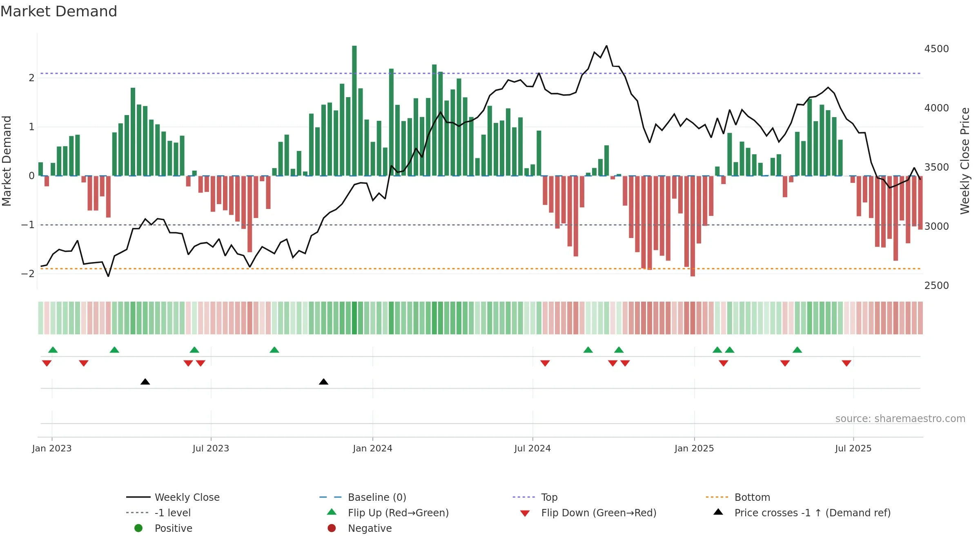Select the black price-cross triangle near November 2023

coord(324,382)
